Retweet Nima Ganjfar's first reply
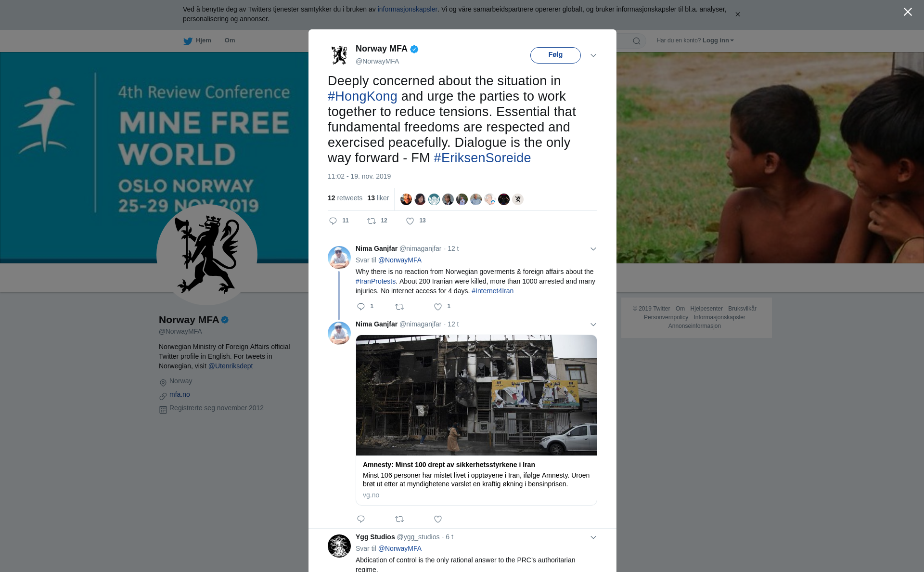924x572 pixels. coord(399,307)
